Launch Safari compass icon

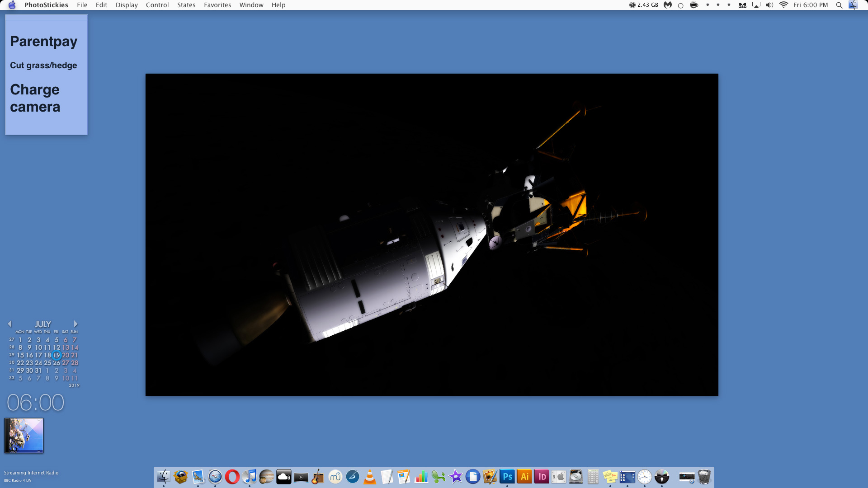215,477
